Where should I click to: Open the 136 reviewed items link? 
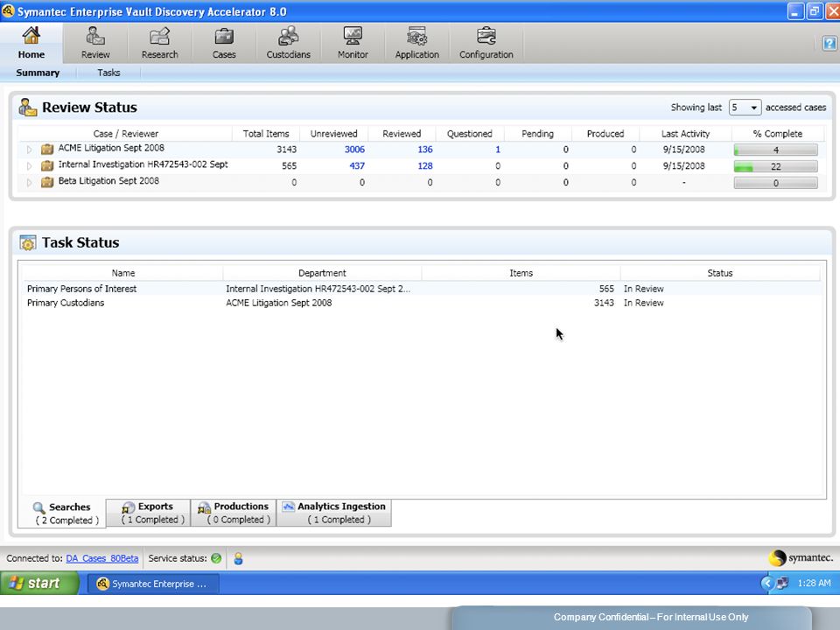pos(425,150)
